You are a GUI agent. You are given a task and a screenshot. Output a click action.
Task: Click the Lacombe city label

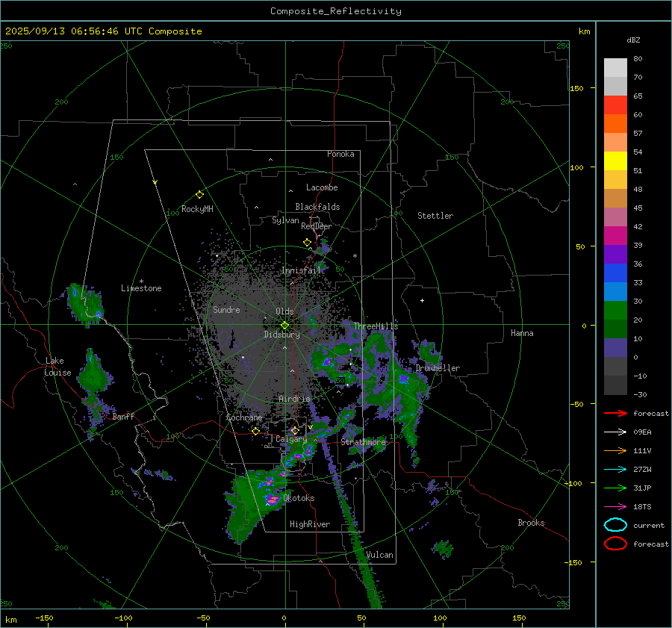[322, 187]
